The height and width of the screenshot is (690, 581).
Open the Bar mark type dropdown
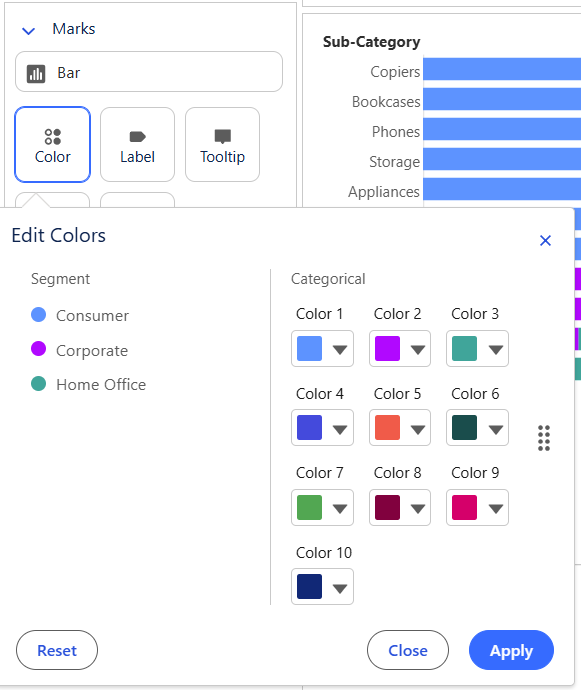[x=149, y=72]
